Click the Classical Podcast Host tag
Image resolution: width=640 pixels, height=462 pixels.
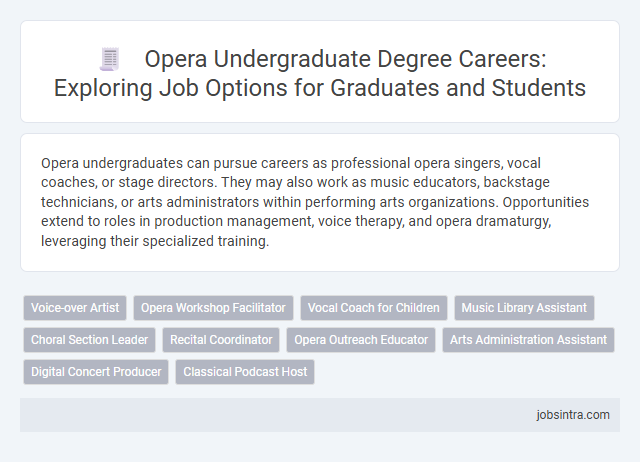245,372
